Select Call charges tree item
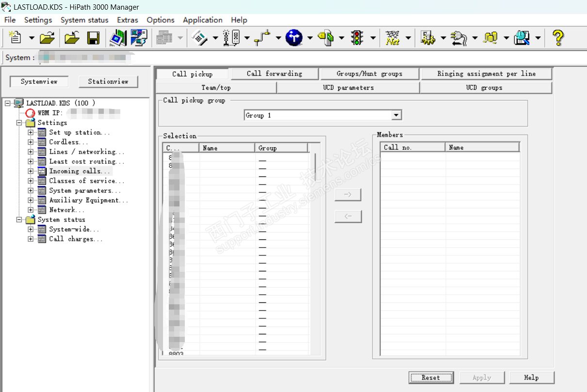The height and width of the screenshot is (392, 587). coord(76,239)
